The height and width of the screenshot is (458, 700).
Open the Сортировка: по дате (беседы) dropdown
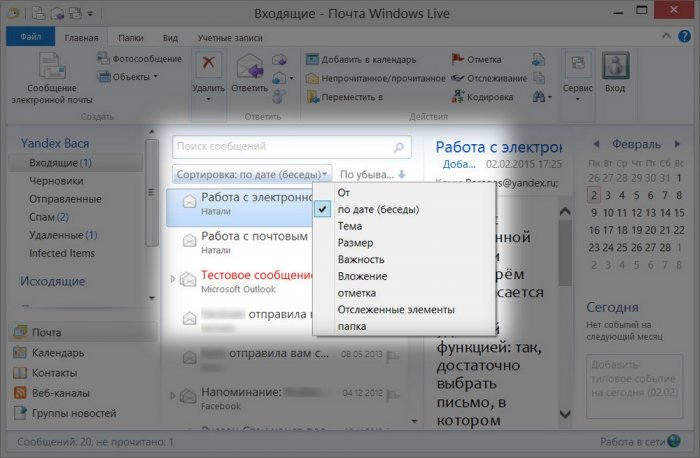(252, 175)
